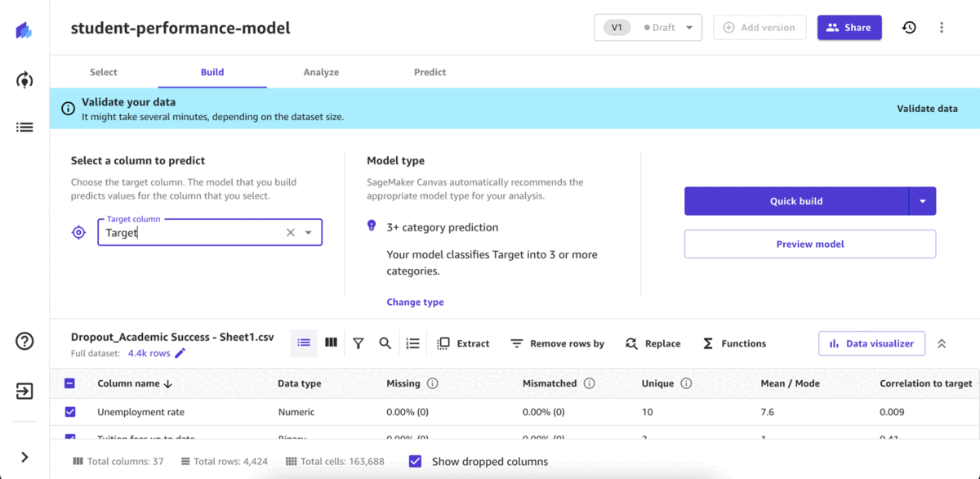Click the My Models sidebar icon

coord(24,127)
